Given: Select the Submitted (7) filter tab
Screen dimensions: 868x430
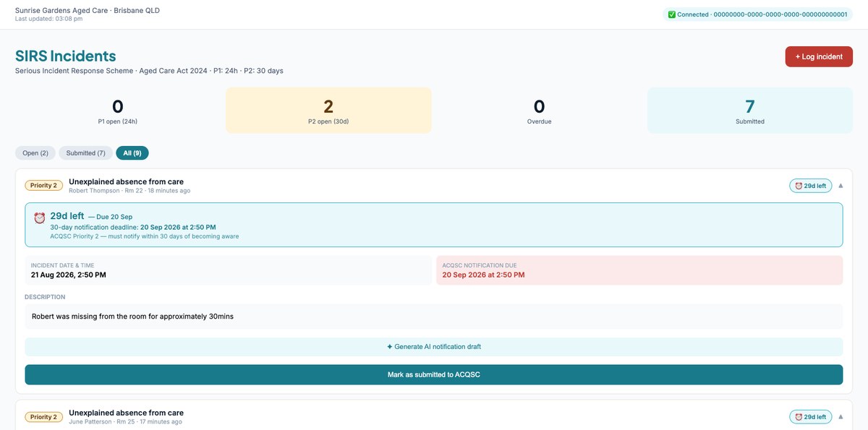Looking at the screenshot, I should (x=85, y=153).
